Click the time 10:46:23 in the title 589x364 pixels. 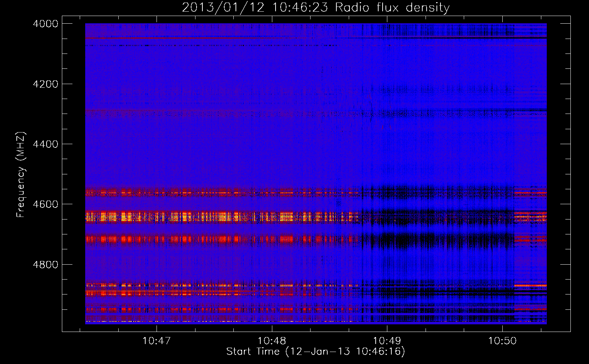click(300, 8)
